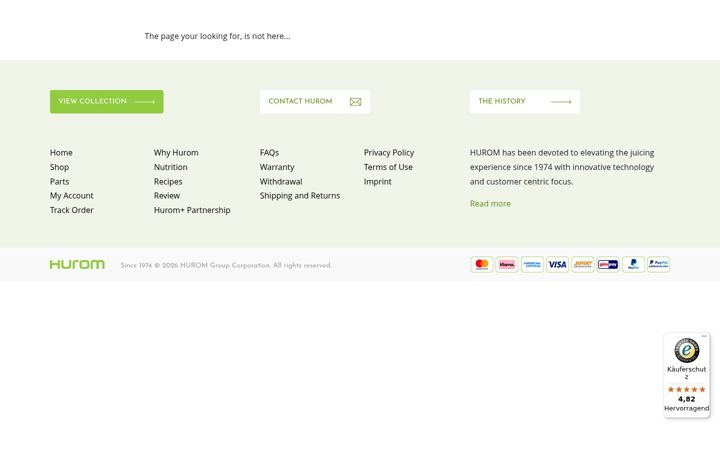Minimize the Trusted Shops widget
This screenshot has height=450, width=720.
704,336
